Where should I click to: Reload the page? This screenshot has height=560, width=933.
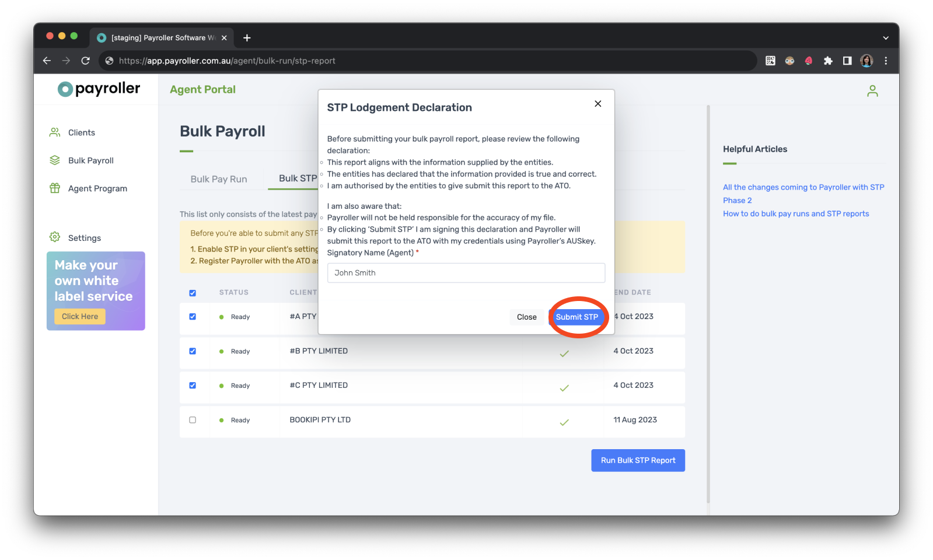[86, 61]
